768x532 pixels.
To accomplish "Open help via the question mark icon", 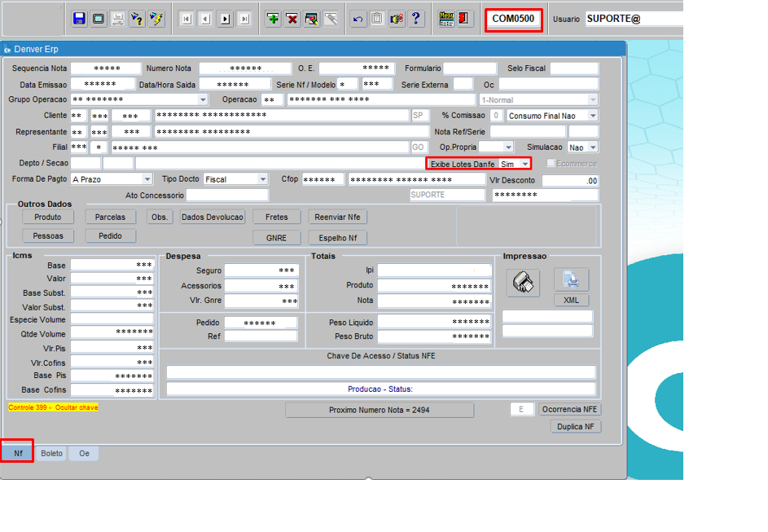I will (x=416, y=18).
